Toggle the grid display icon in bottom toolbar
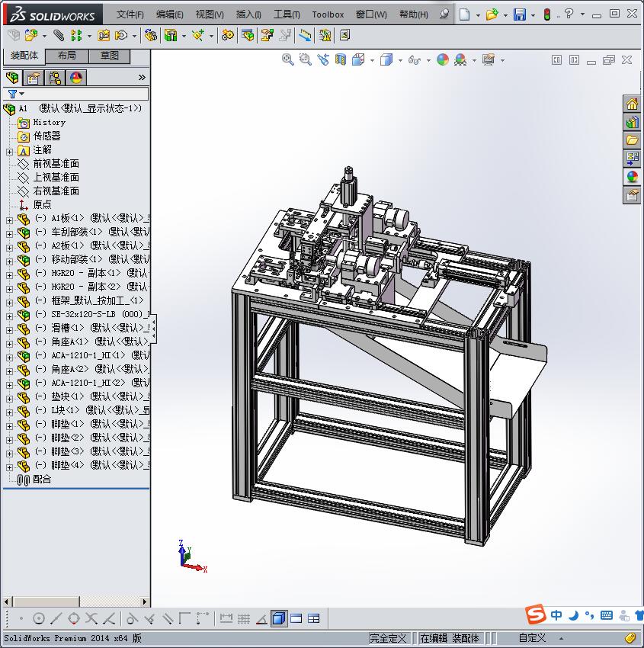This screenshot has width=644, height=648. (244, 618)
